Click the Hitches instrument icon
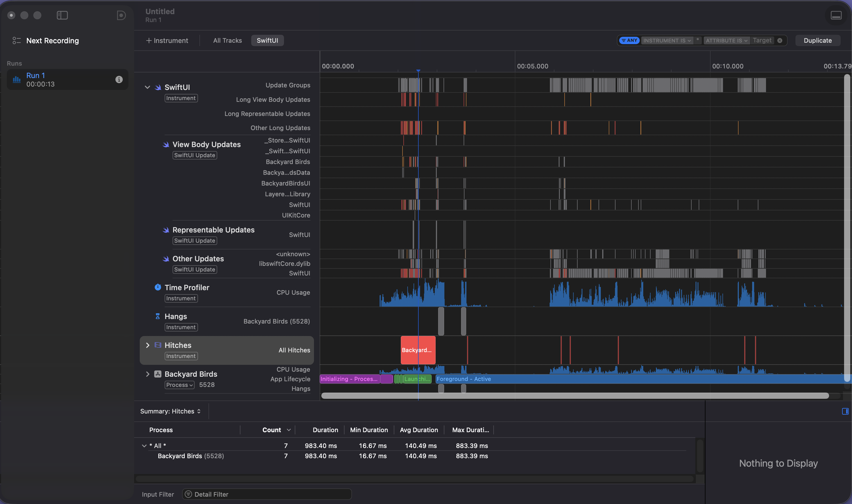This screenshot has height=504, width=852. tap(158, 345)
